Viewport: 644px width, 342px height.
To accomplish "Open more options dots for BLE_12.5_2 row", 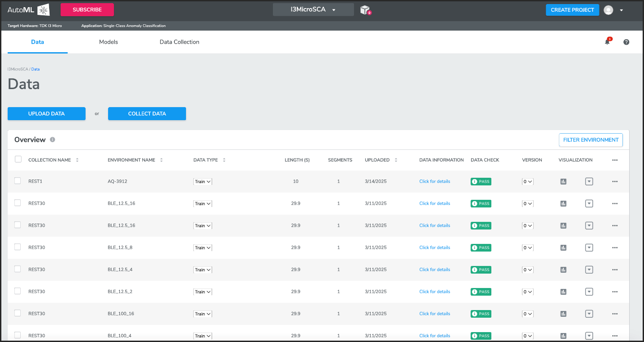I will point(615,292).
